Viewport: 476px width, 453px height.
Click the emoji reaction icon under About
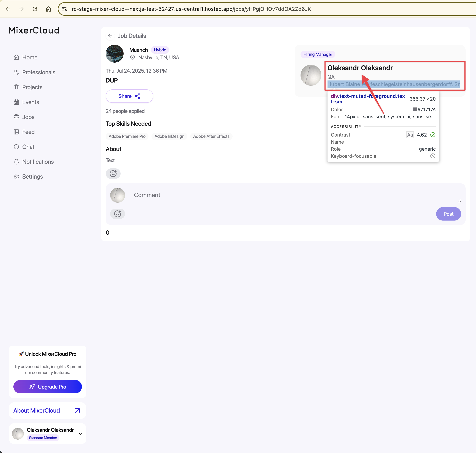[x=113, y=173]
